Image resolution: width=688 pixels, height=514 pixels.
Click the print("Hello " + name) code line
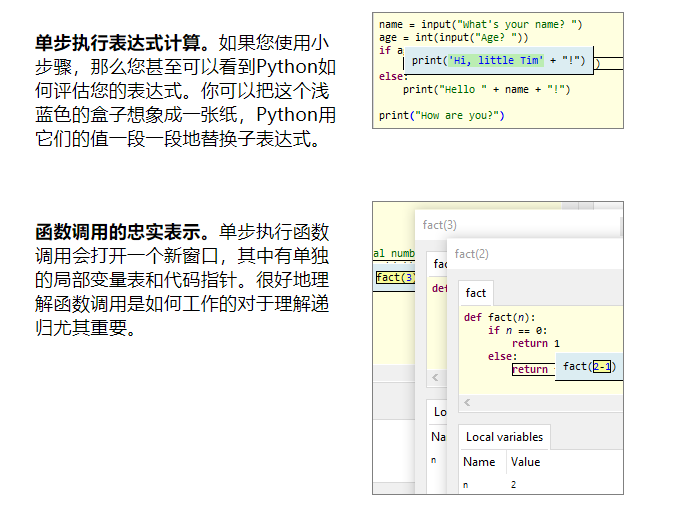(x=486, y=89)
